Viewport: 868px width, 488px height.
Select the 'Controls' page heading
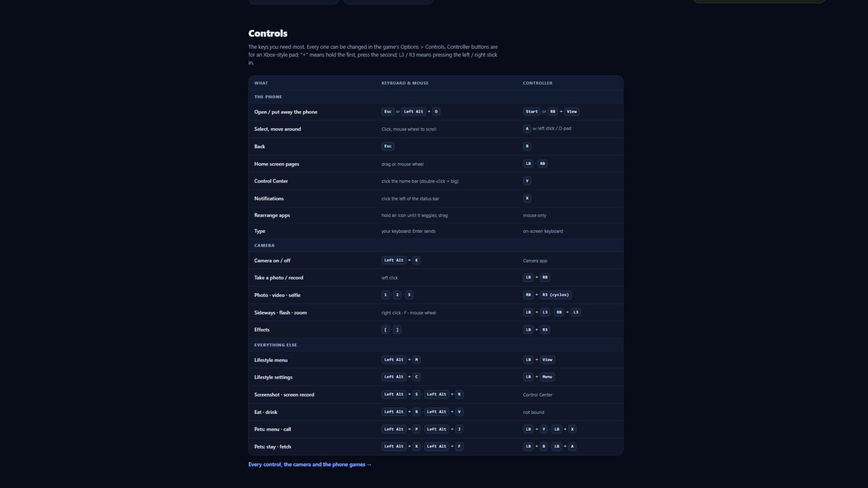268,33
